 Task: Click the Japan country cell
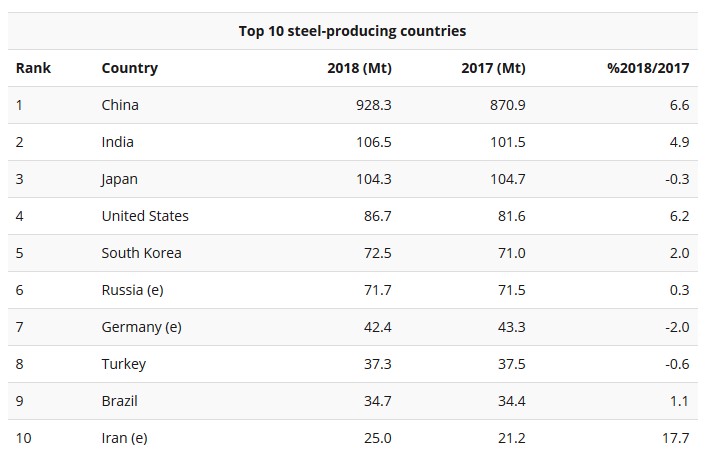(119, 179)
